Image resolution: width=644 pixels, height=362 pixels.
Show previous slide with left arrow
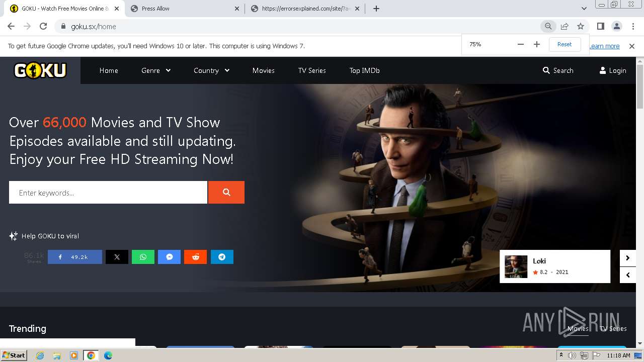[627, 275]
